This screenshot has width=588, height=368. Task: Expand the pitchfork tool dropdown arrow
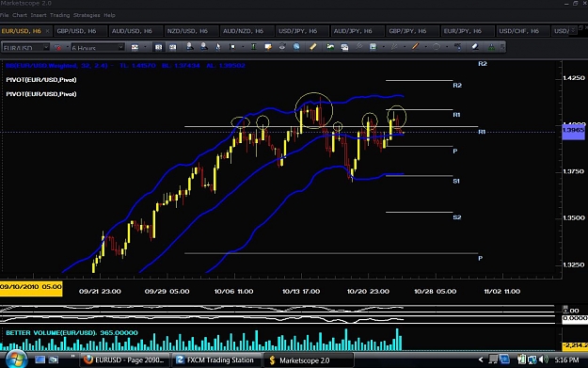coord(405,47)
